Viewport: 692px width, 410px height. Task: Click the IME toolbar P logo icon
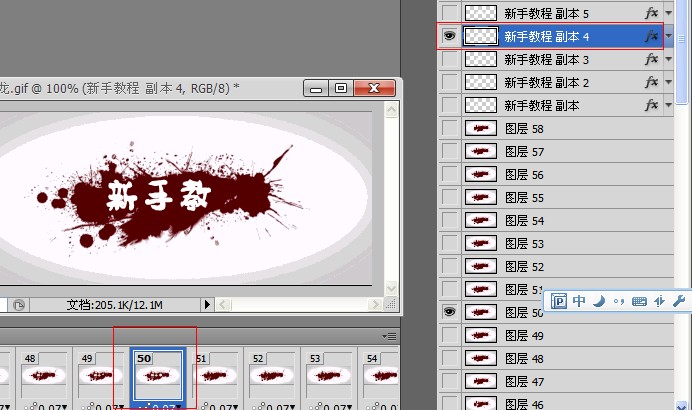coord(559,301)
